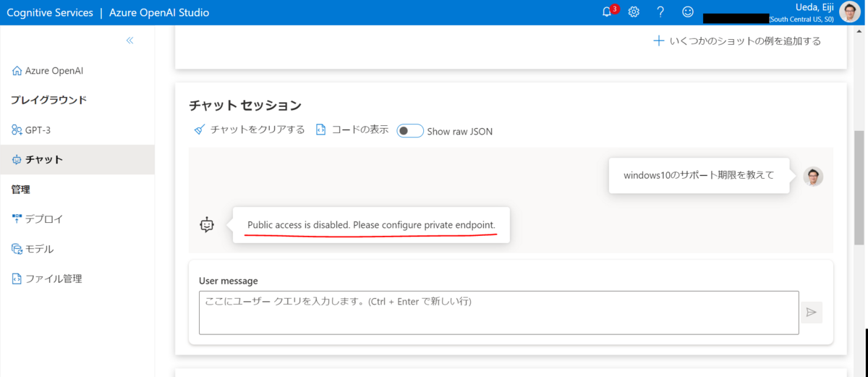Click the user message bubble about windows10
868x377 pixels.
(699, 175)
